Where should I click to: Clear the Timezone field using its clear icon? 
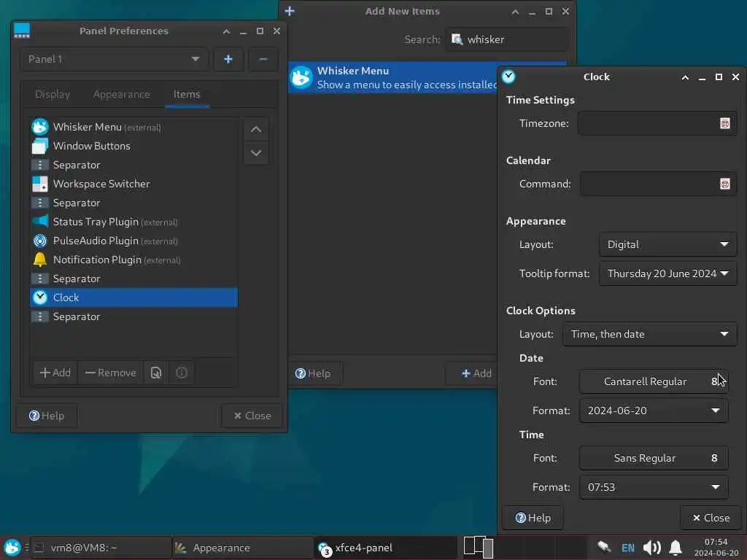pyautogui.click(x=724, y=123)
